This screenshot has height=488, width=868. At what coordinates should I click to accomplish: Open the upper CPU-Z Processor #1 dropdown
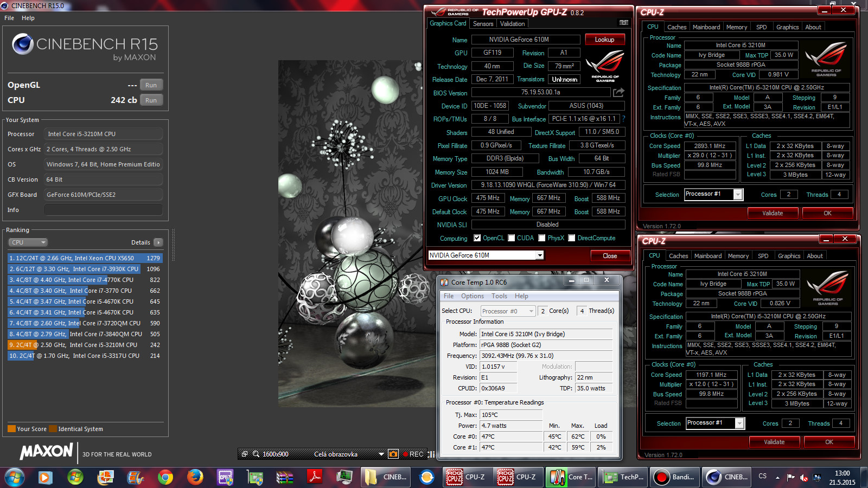tap(738, 194)
